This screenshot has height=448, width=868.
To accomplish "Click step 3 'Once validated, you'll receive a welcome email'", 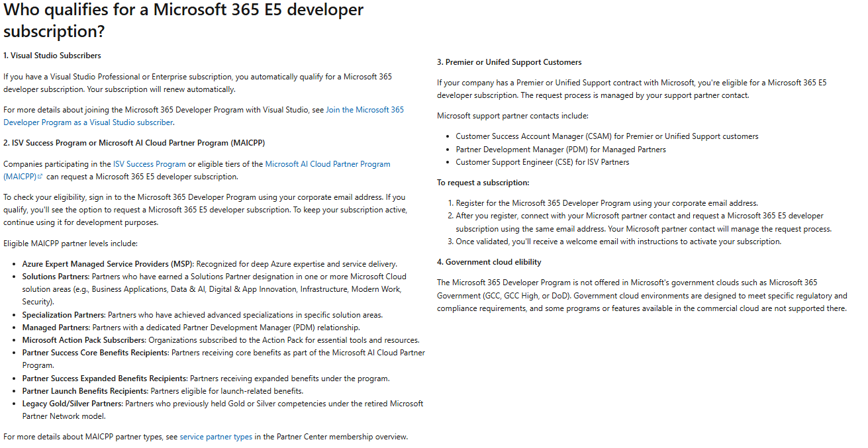I will (x=618, y=242).
